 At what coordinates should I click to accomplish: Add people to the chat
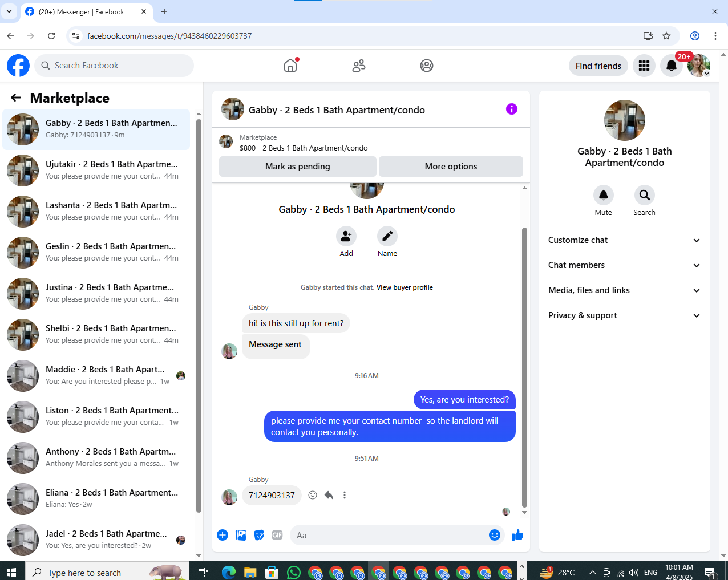pyautogui.click(x=346, y=236)
